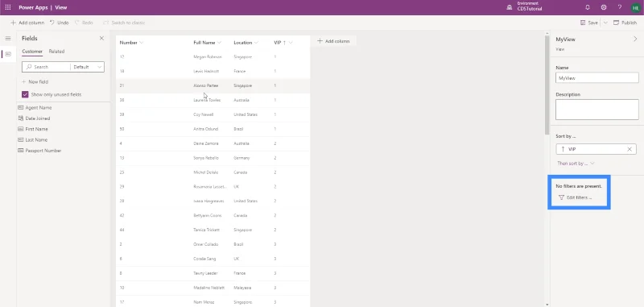Open the help question mark icon
Image resolution: width=644 pixels, height=307 pixels.
620,7
